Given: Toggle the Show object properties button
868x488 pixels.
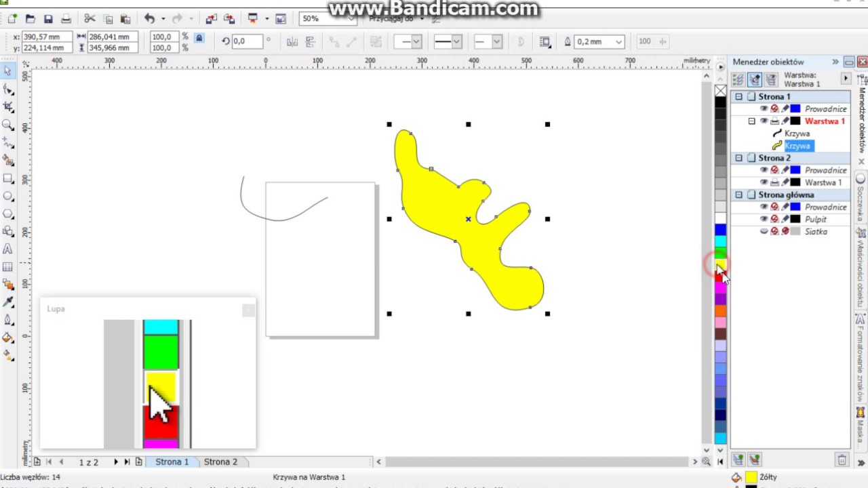Looking at the screenshot, I should (738, 79).
